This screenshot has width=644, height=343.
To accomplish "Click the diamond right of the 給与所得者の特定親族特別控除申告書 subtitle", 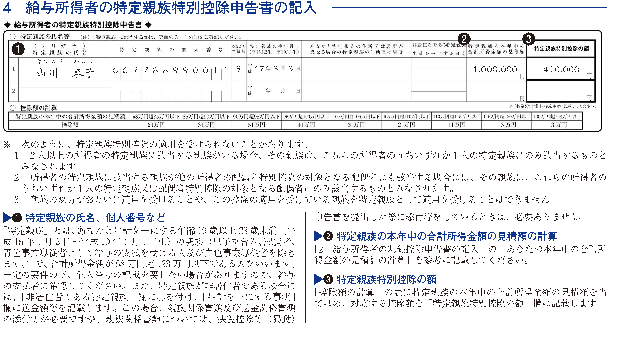I will click(148, 25).
